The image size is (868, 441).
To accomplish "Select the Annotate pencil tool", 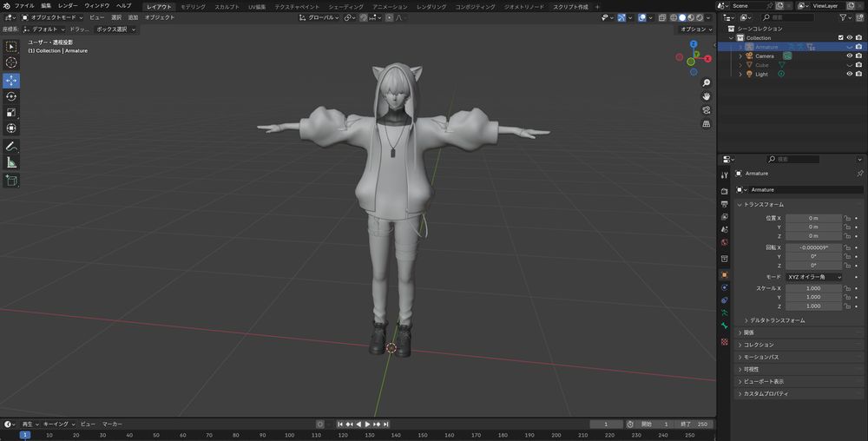I will point(11,147).
